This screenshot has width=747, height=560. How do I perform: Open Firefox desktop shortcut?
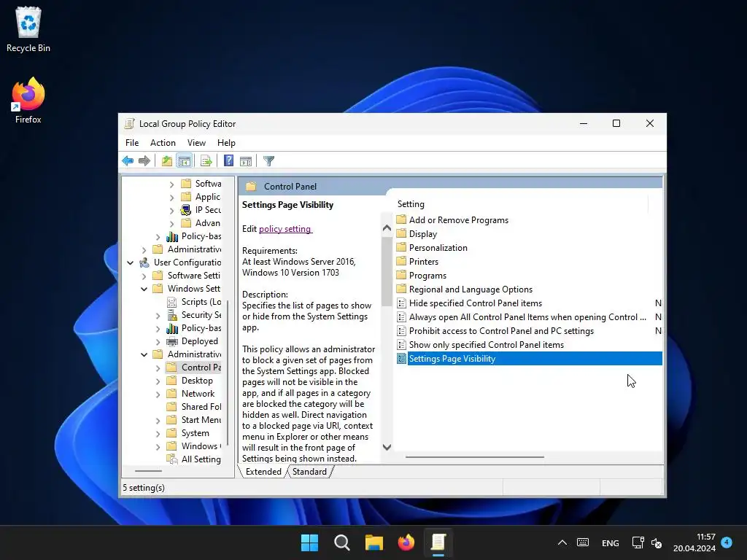pyautogui.click(x=28, y=101)
